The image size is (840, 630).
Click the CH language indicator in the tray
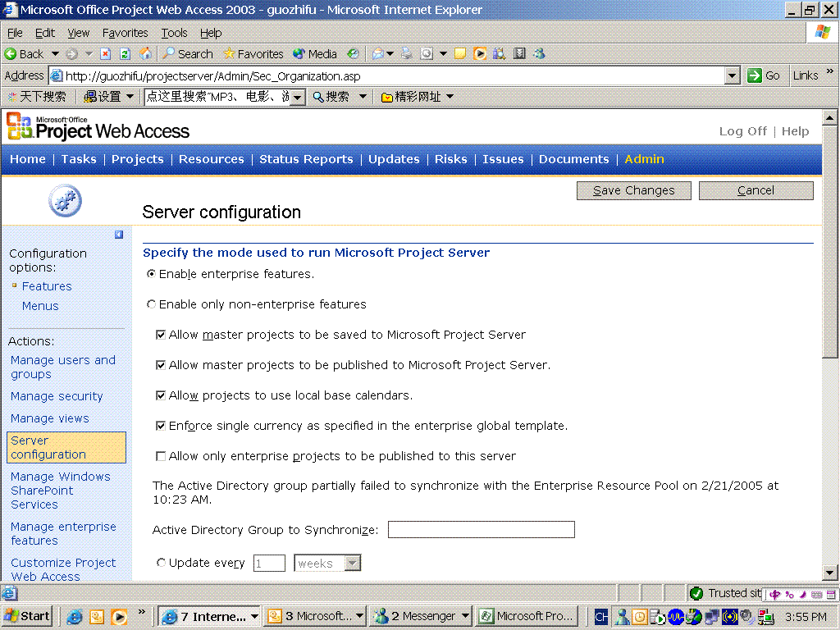[x=601, y=617]
